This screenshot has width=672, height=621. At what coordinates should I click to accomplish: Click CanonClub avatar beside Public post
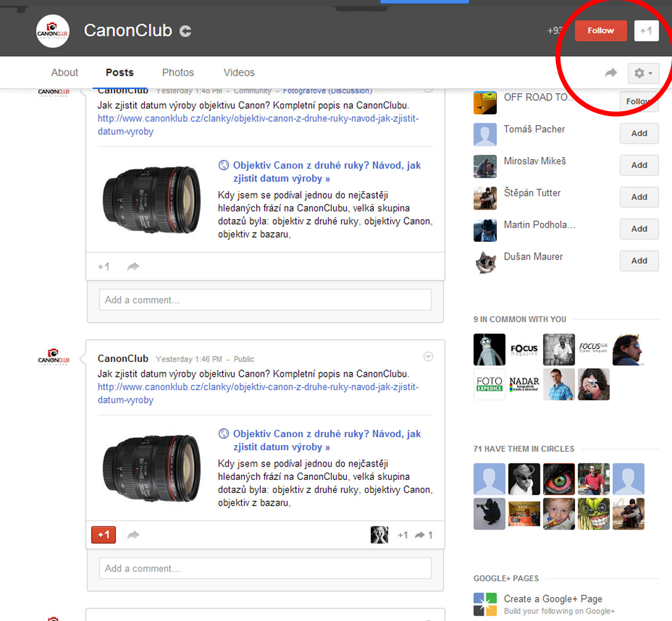54,357
